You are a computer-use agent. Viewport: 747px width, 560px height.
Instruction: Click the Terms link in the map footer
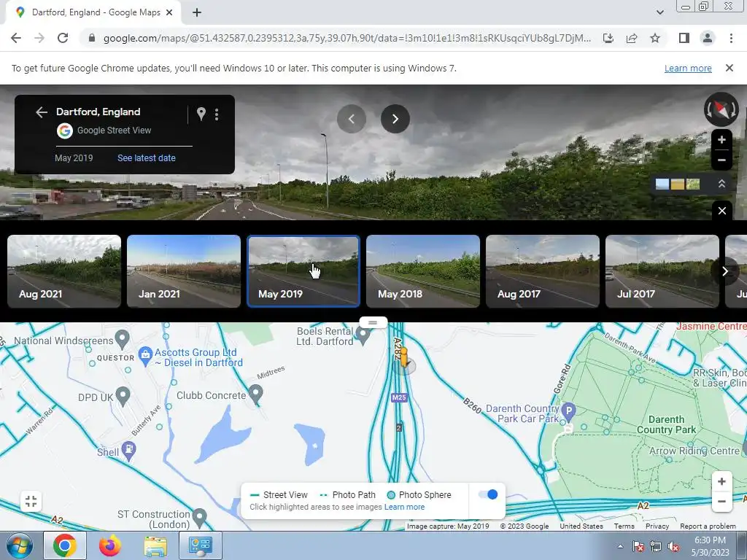624,526
